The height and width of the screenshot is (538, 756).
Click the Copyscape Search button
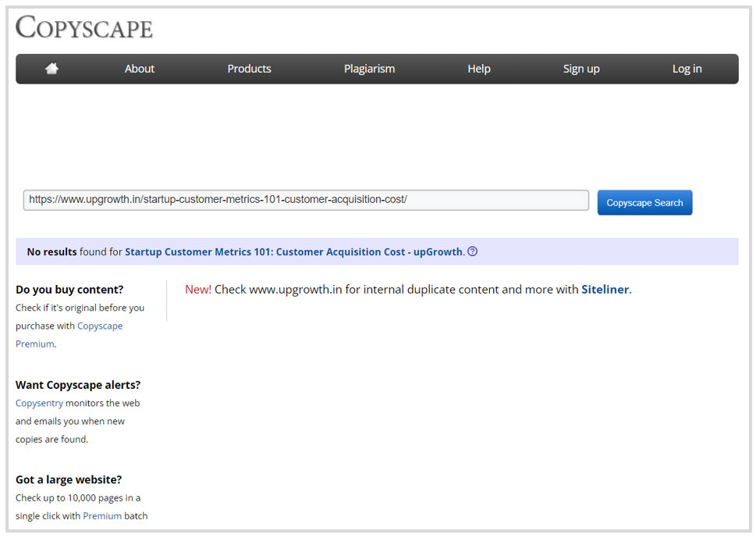click(x=644, y=203)
